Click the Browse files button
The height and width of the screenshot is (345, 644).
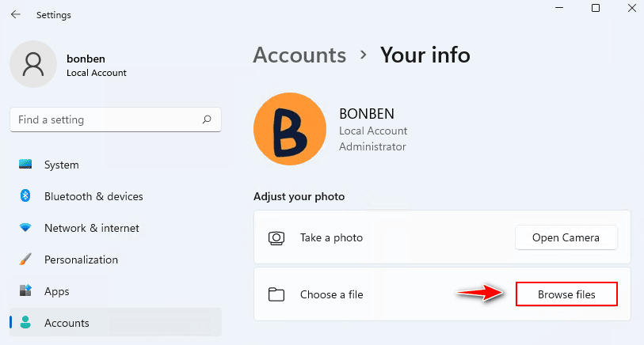(x=566, y=295)
